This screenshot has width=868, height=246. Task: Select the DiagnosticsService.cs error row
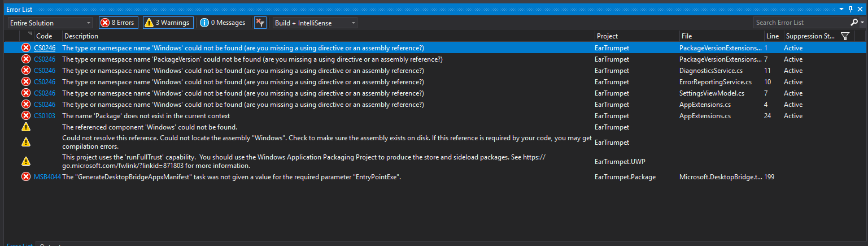point(339,71)
